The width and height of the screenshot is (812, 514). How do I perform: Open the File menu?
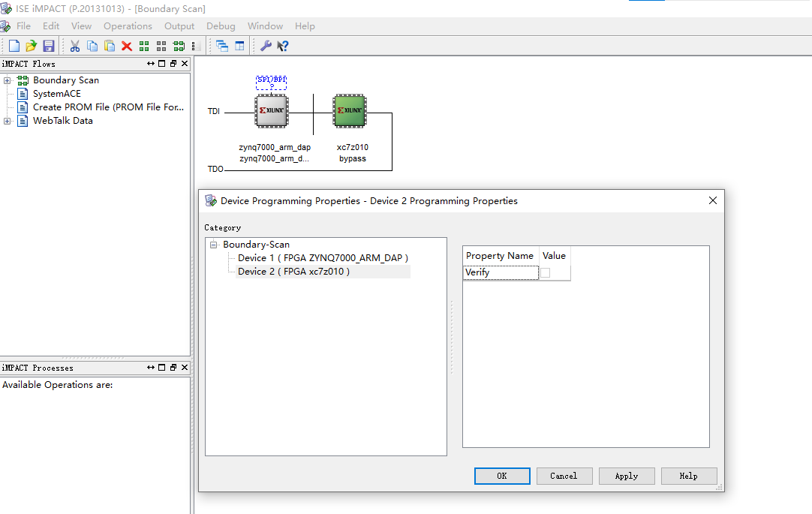click(23, 26)
